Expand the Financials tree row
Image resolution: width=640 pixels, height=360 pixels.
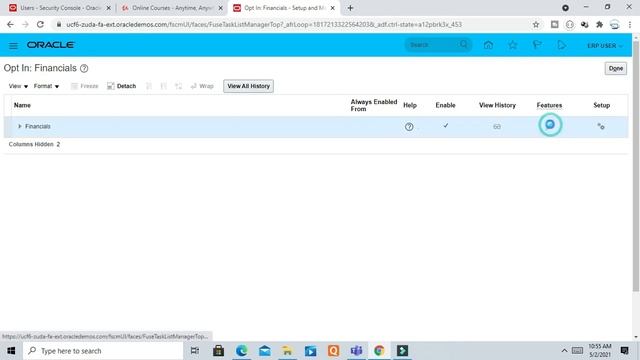(20, 127)
